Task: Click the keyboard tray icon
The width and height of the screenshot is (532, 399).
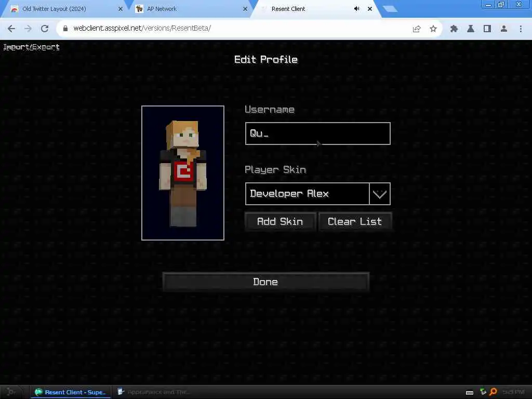Action: pyautogui.click(x=470, y=393)
